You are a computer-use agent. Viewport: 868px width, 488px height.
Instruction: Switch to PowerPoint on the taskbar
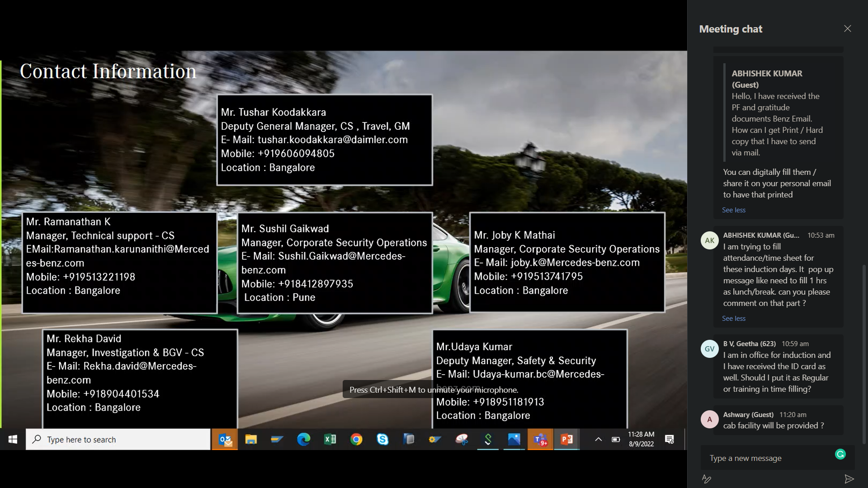click(566, 439)
